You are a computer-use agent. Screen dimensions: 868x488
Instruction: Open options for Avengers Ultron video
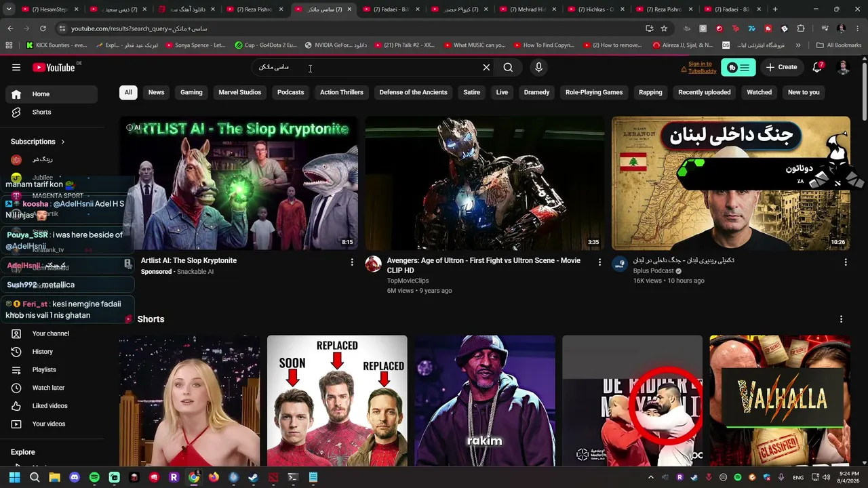(x=599, y=262)
